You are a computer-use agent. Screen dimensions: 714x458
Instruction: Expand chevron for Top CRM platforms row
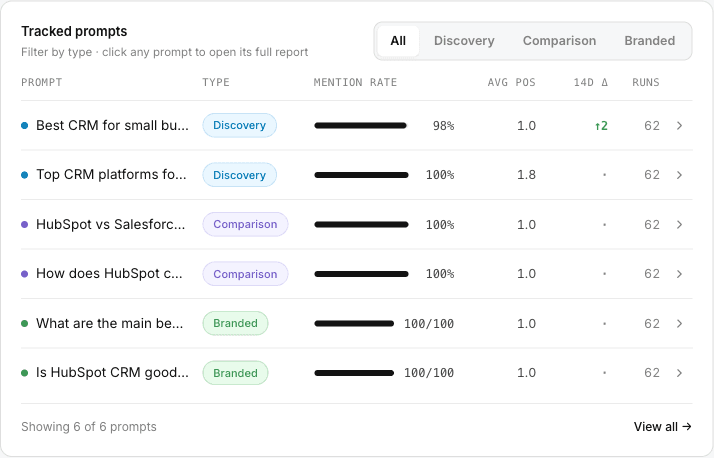(x=679, y=175)
